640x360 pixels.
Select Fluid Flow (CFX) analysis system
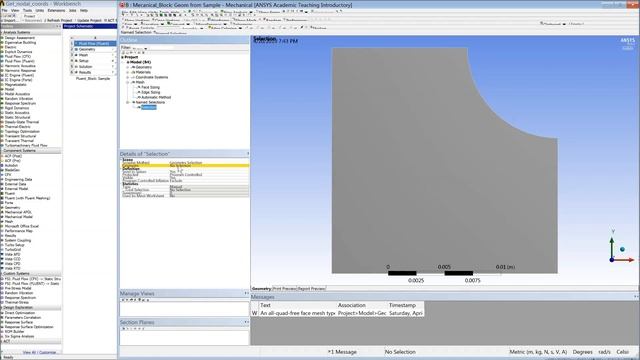point(18,57)
